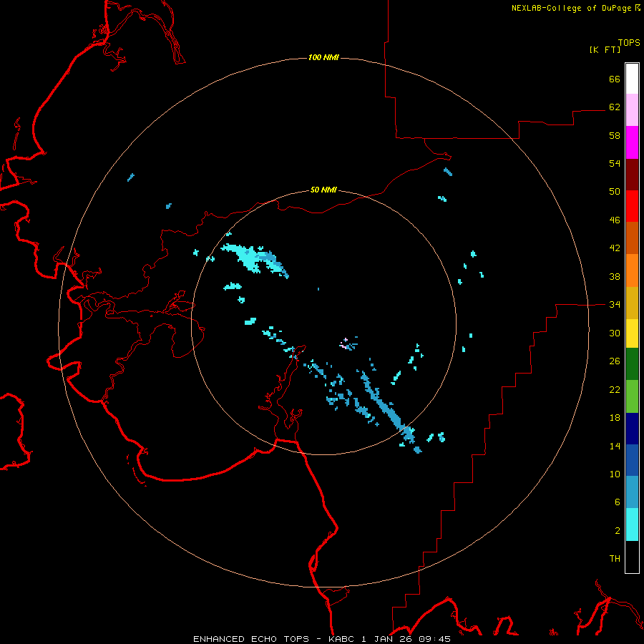The image size is (644, 644).
Task: Click the 2 value on the legend
Action: click(x=618, y=531)
